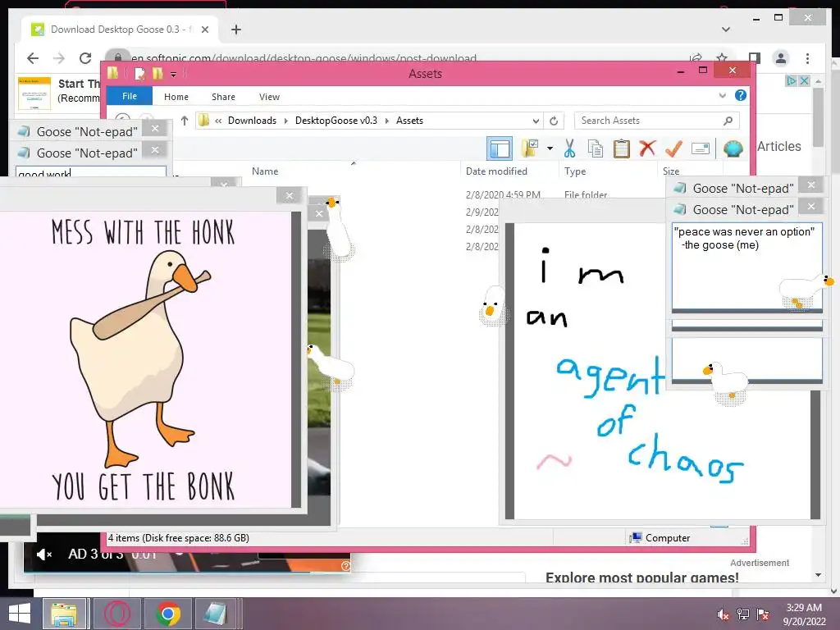Click the DesktopGoose v0.3 breadcrumb
Screen dimensions: 840x630
(x=336, y=121)
